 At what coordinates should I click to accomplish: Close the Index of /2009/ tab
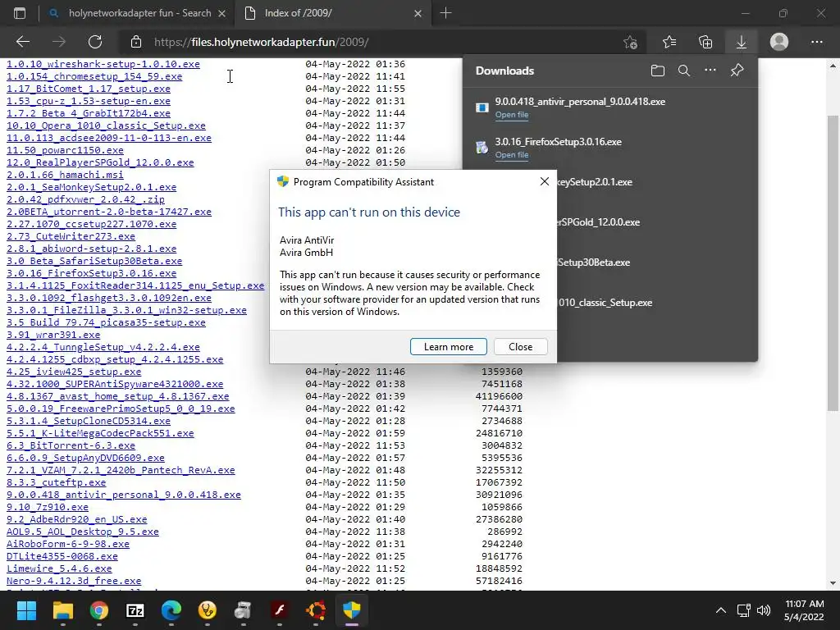418,13
